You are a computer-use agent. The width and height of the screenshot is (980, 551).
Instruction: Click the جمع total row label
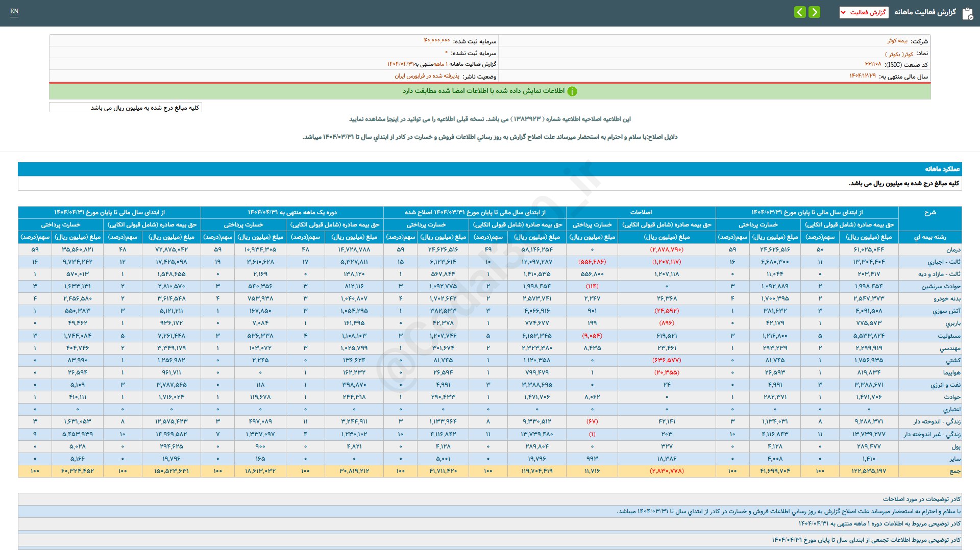point(955,471)
